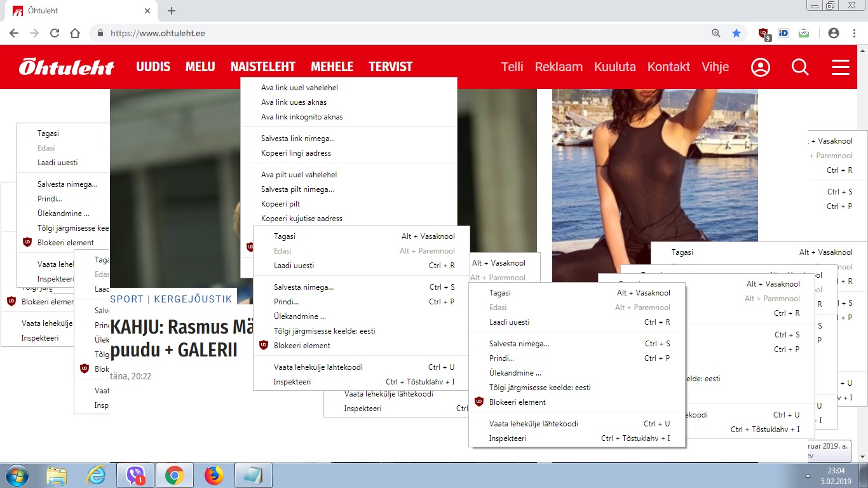Open a new tab with plus button
Screen dimensions: 868x488
172,11
